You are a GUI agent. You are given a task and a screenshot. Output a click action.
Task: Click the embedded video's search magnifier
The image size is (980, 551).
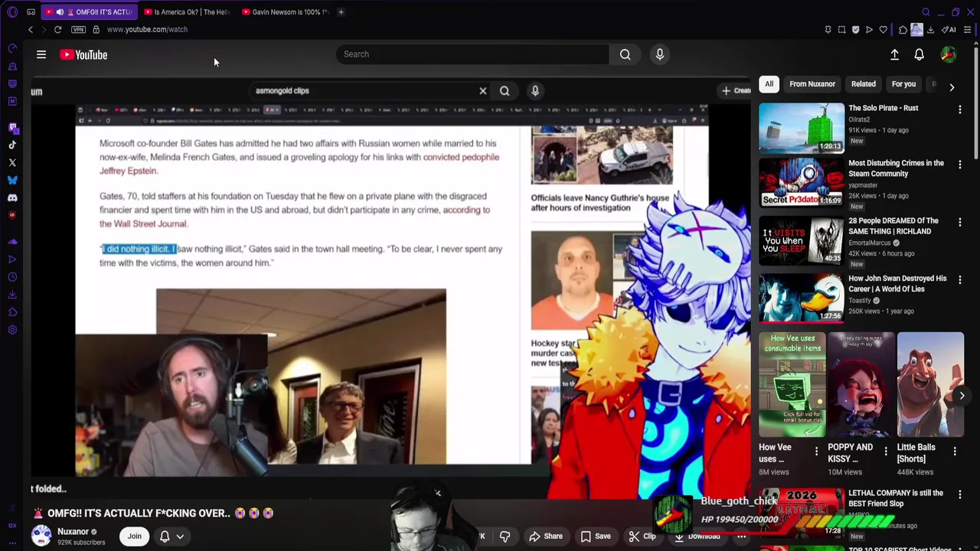(505, 91)
